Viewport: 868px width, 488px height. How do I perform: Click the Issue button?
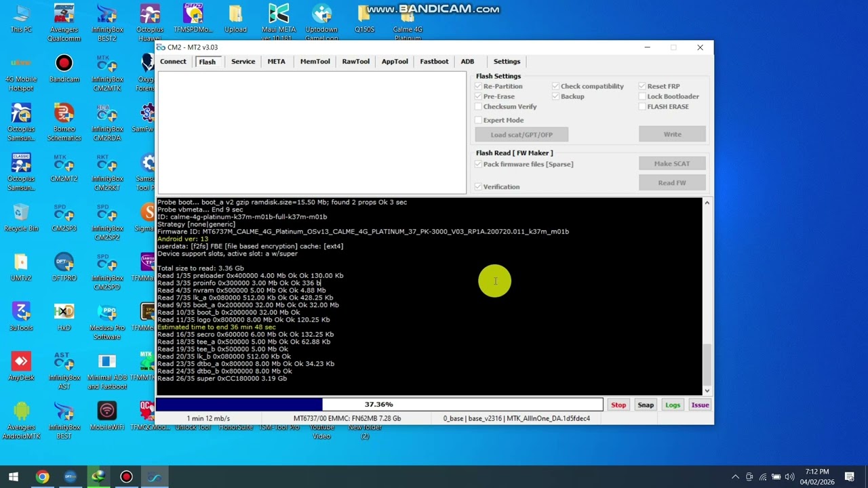[700, 405]
